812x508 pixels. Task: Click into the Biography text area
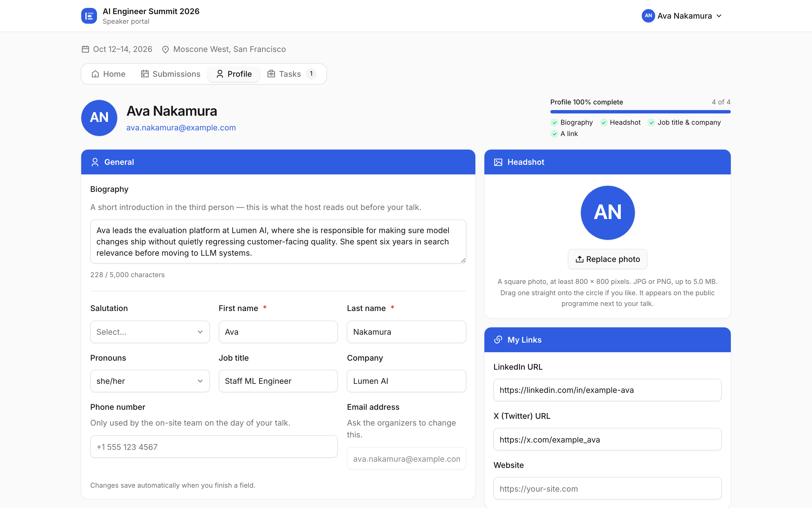click(278, 242)
